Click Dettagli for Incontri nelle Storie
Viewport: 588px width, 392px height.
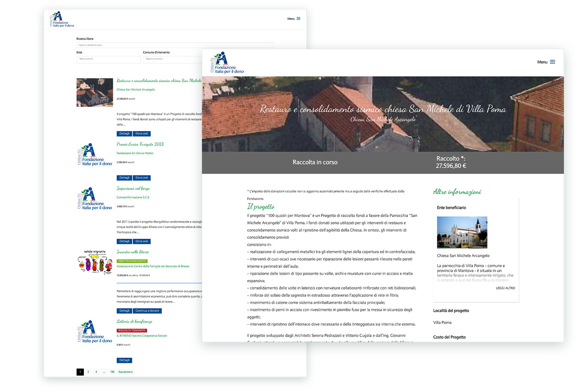pos(124,311)
